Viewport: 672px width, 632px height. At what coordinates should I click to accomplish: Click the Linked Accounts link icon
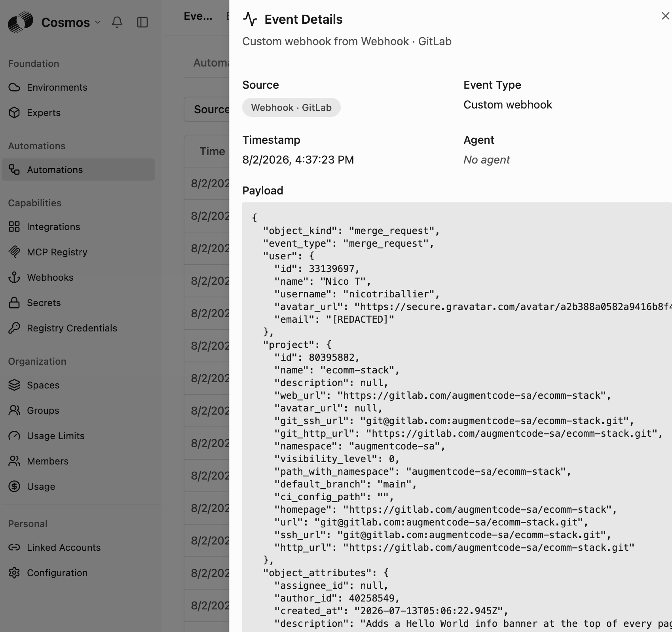click(14, 548)
